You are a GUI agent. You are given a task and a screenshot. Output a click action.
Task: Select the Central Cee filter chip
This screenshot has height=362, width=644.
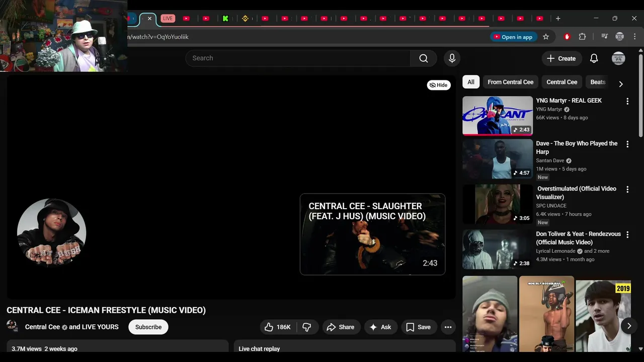click(561, 82)
